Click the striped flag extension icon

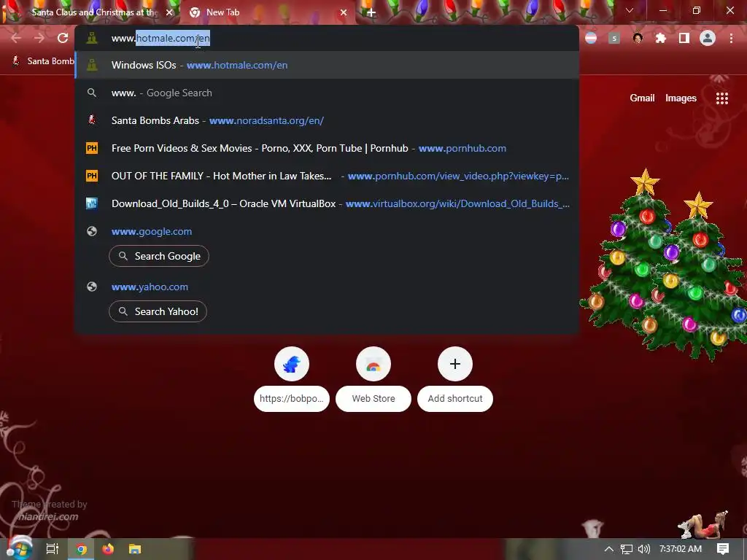tap(591, 38)
